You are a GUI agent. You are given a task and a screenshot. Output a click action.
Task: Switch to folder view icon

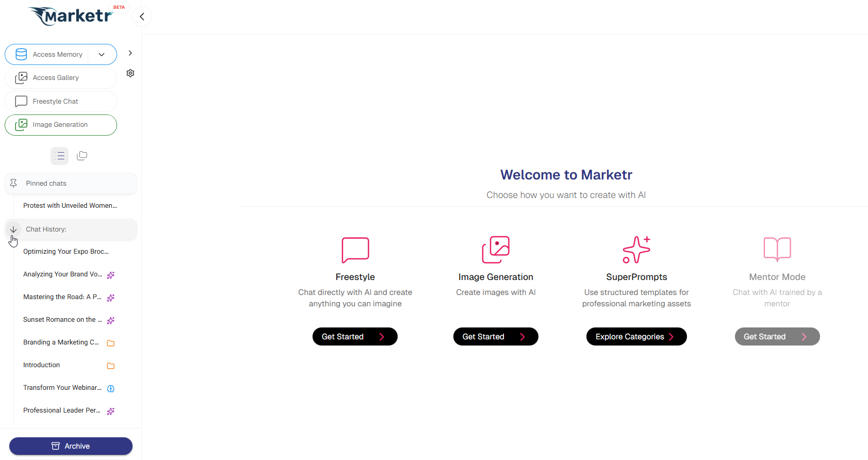click(82, 156)
